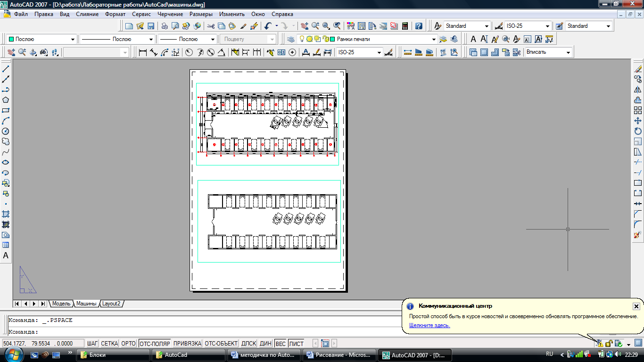Select the Linear dimension tool
The image size is (644, 362).
(143, 52)
